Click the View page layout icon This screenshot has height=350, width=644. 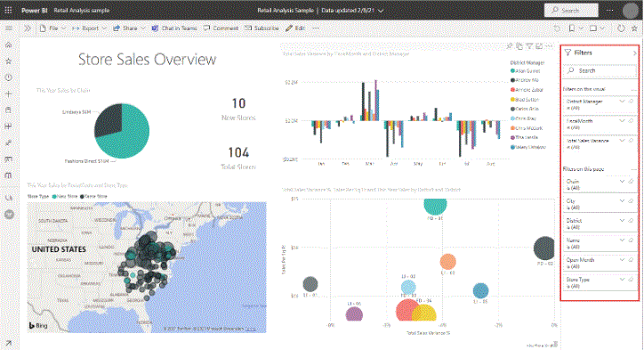593,28
